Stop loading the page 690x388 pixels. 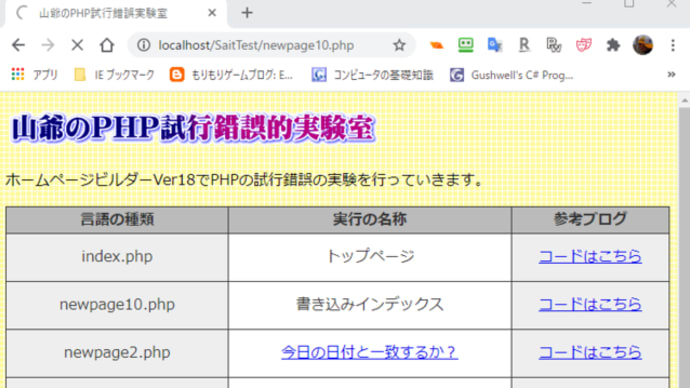click(x=77, y=45)
